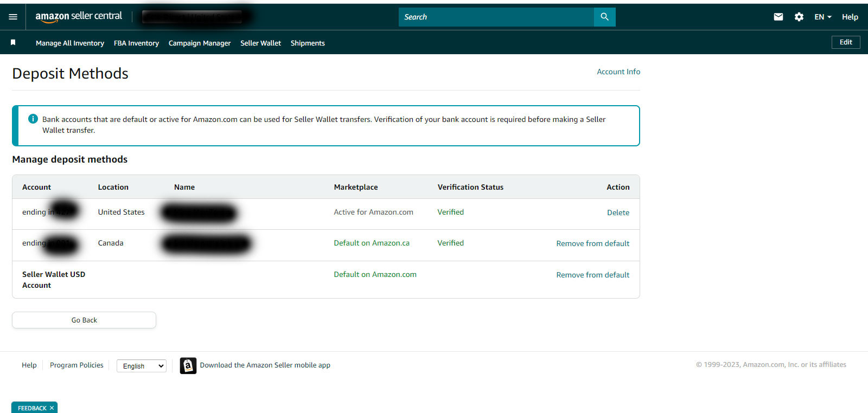
Task: Click Default on Amazon.com text
Action: (x=375, y=274)
